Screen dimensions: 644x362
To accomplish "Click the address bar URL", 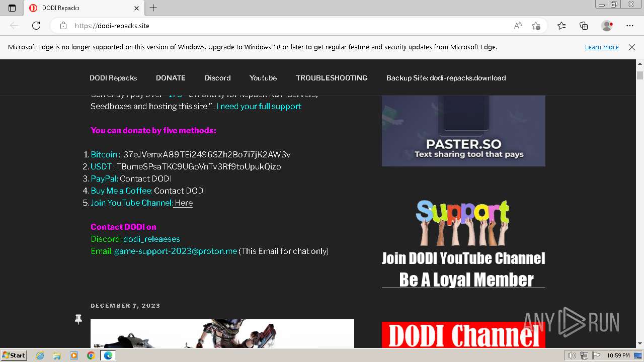I will coord(112,26).
